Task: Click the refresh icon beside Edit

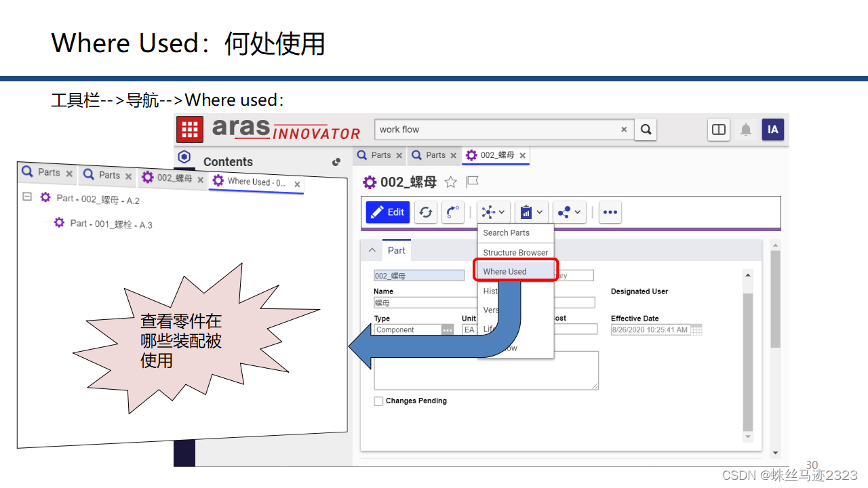Action: 426,212
